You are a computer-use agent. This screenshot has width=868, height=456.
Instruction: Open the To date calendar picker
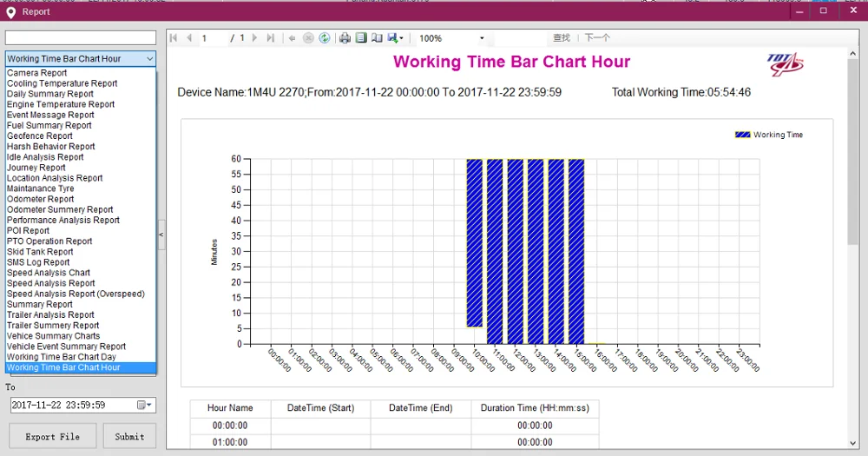coord(144,405)
